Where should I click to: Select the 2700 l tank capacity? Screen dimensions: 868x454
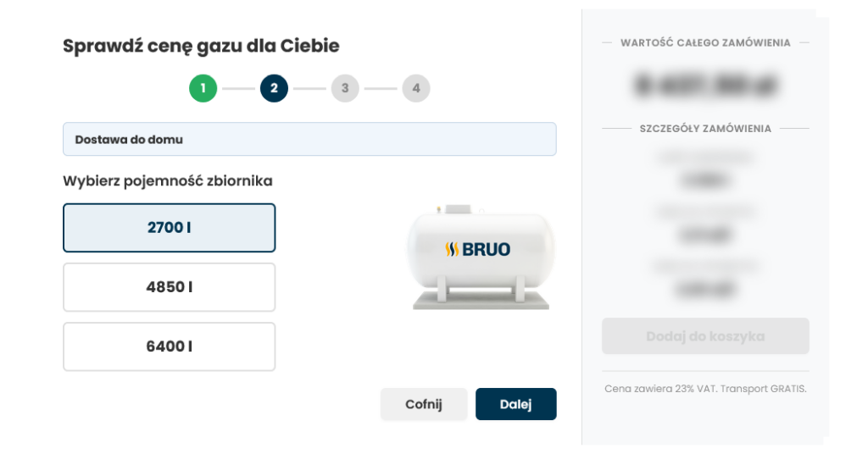tap(170, 228)
